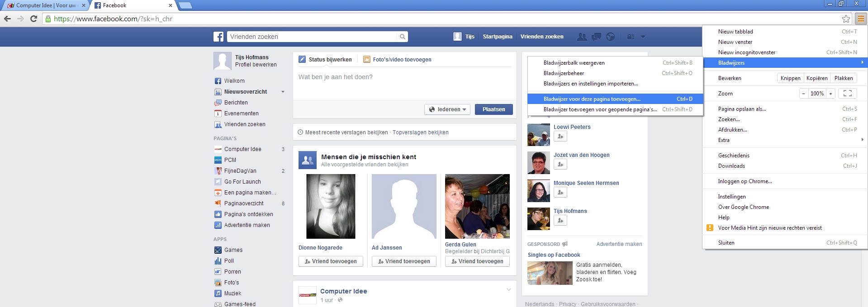Click Plakken button in menu

click(x=844, y=78)
